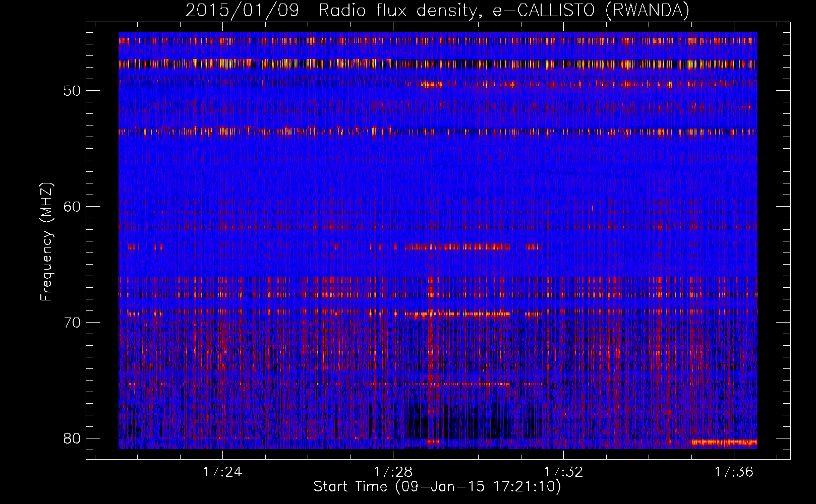The width and height of the screenshot is (816, 504).
Task: Click the 17:28 time tick label
Action: point(393,472)
